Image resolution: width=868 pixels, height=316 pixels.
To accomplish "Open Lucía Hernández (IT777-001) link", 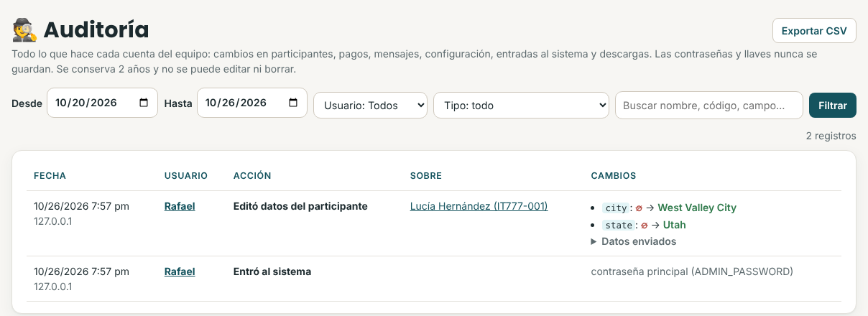I will click(479, 206).
